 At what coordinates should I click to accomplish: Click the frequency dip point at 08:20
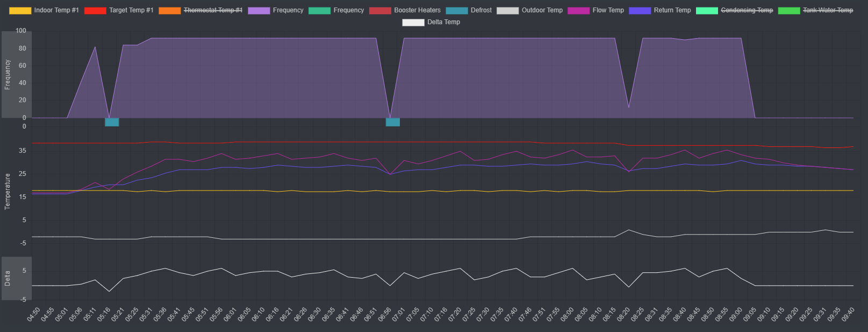coord(629,108)
